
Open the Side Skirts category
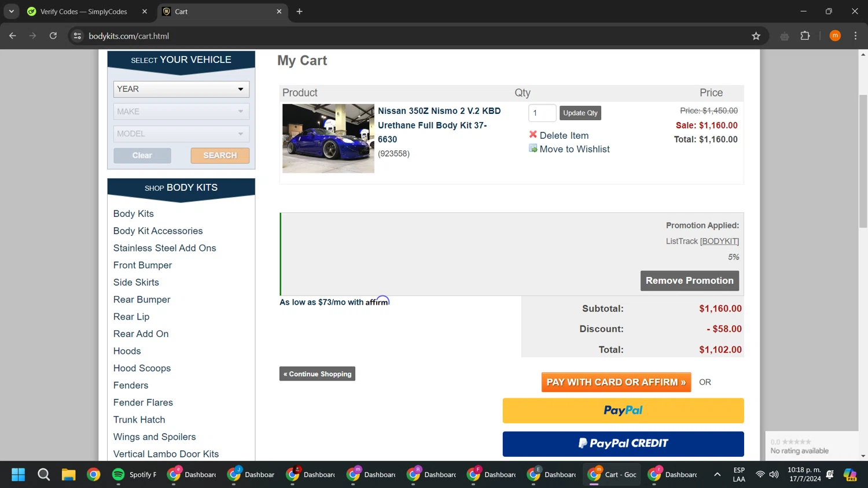click(136, 282)
